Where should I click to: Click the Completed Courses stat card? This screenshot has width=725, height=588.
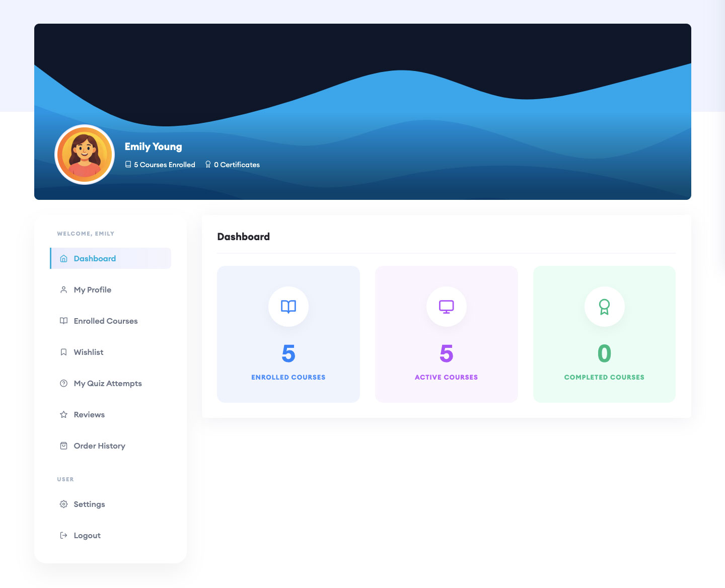click(x=604, y=334)
